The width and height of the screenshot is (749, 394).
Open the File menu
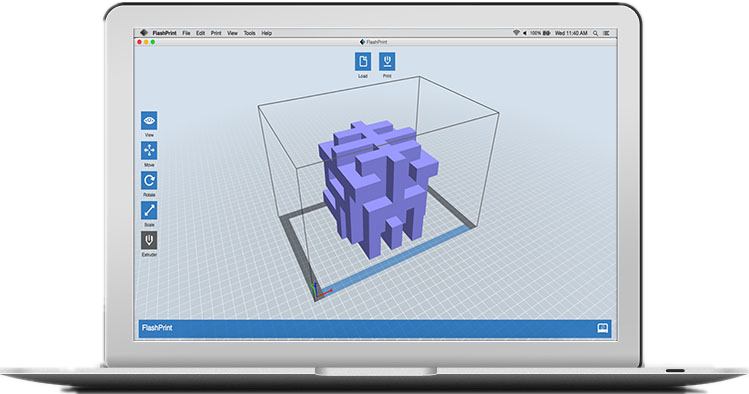[x=186, y=33]
